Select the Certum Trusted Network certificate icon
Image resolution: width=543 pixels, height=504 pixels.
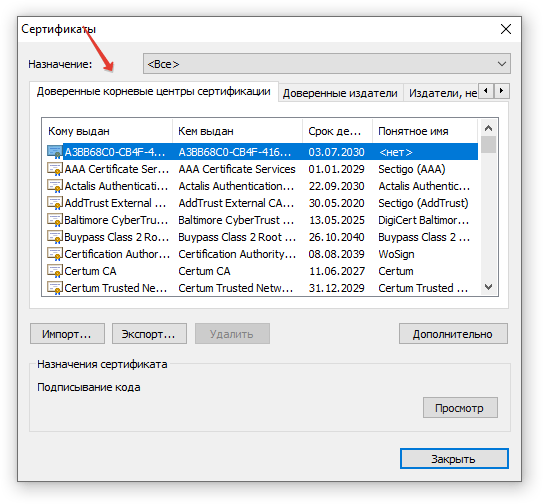55,288
